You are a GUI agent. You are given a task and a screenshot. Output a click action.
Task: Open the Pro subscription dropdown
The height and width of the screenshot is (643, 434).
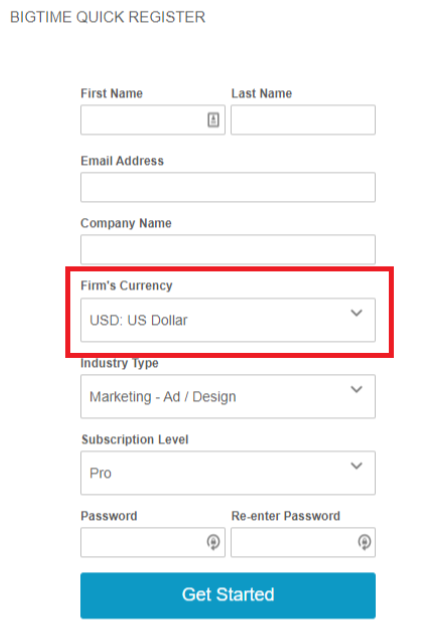coord(228,473)
